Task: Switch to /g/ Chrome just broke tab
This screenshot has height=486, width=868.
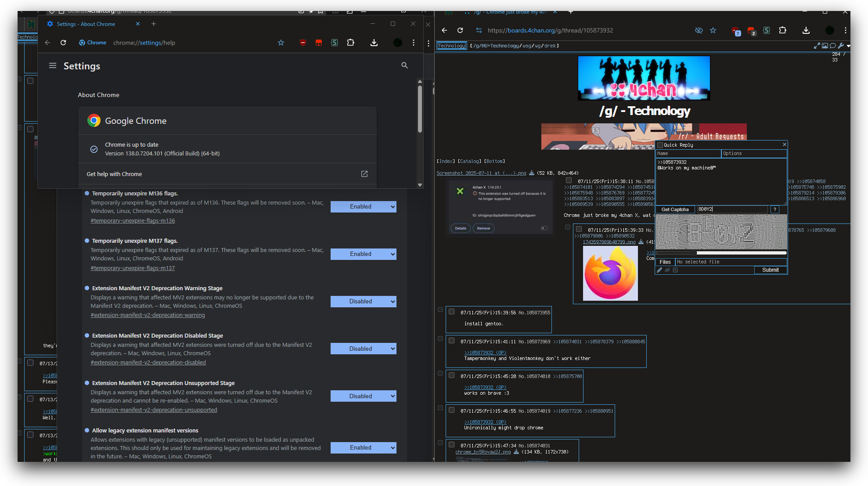Action: coord(511,12)
